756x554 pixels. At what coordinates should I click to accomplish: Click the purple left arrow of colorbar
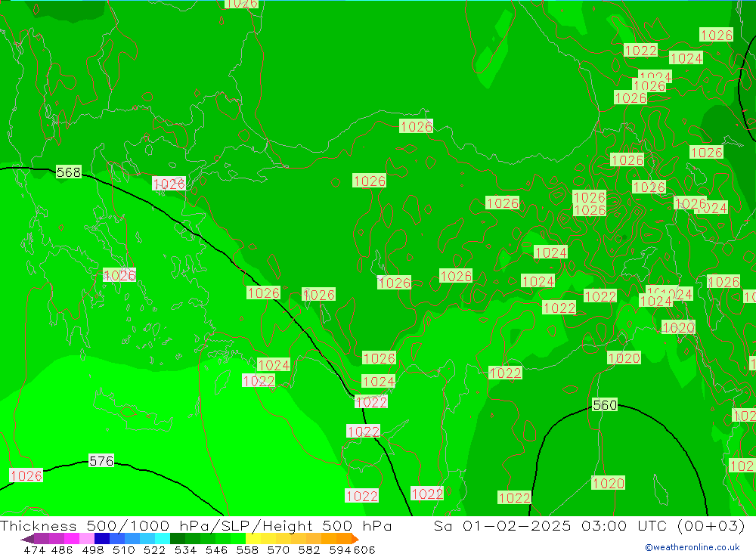point(27,539)
